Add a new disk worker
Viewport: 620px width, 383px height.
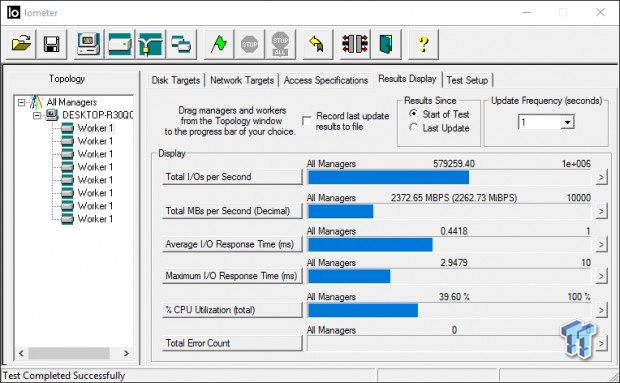click(x=120, y=44)
